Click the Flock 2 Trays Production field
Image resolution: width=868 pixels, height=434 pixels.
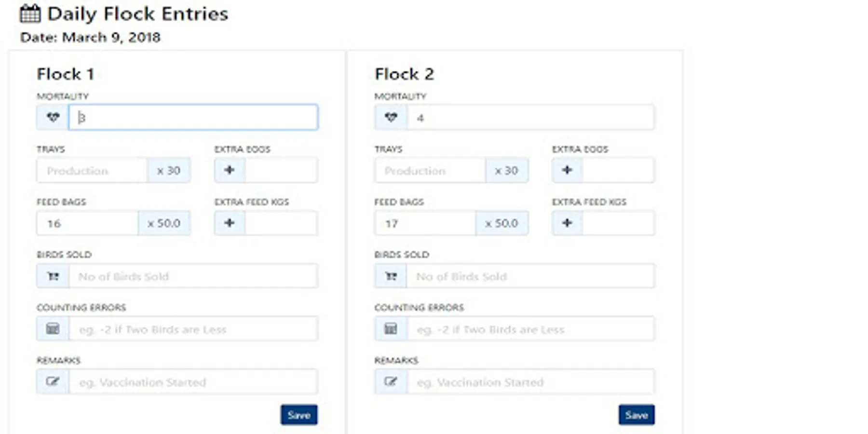pos(429,170)
